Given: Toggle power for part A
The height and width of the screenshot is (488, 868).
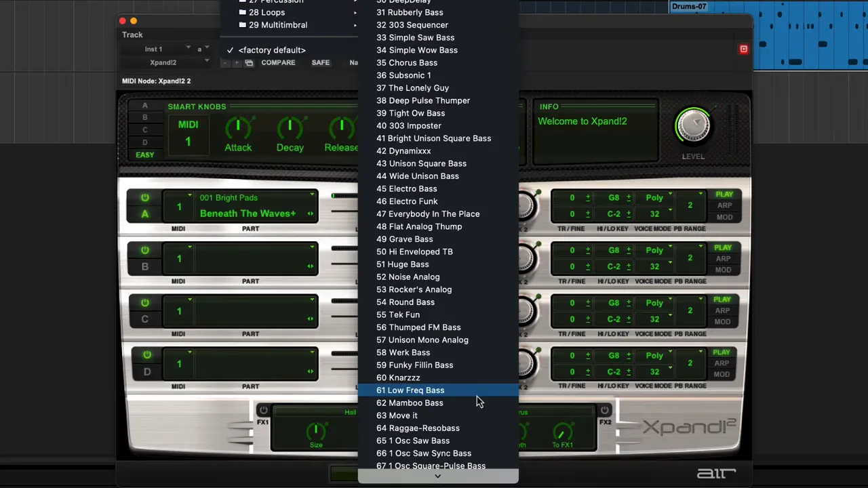Looking at the screenshot, I should pyautogui.click(x=144, y=198).
